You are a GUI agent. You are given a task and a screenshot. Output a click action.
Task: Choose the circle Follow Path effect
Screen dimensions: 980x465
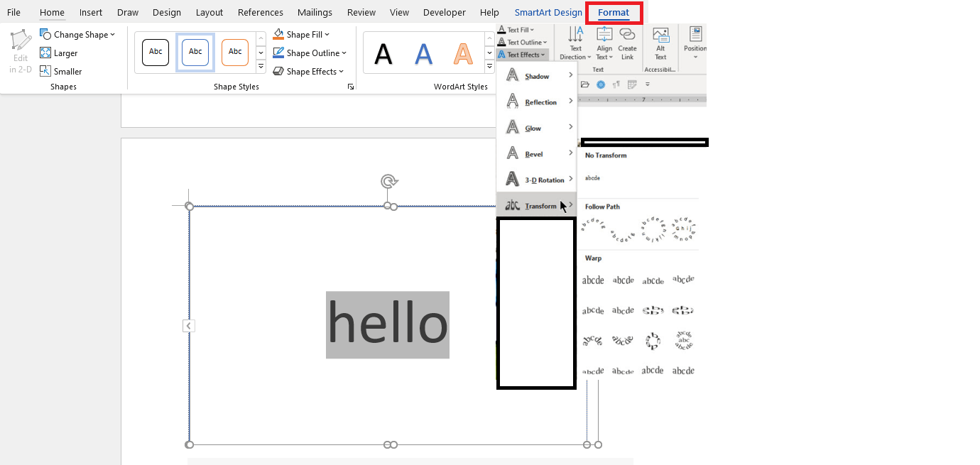coord(653,230)
